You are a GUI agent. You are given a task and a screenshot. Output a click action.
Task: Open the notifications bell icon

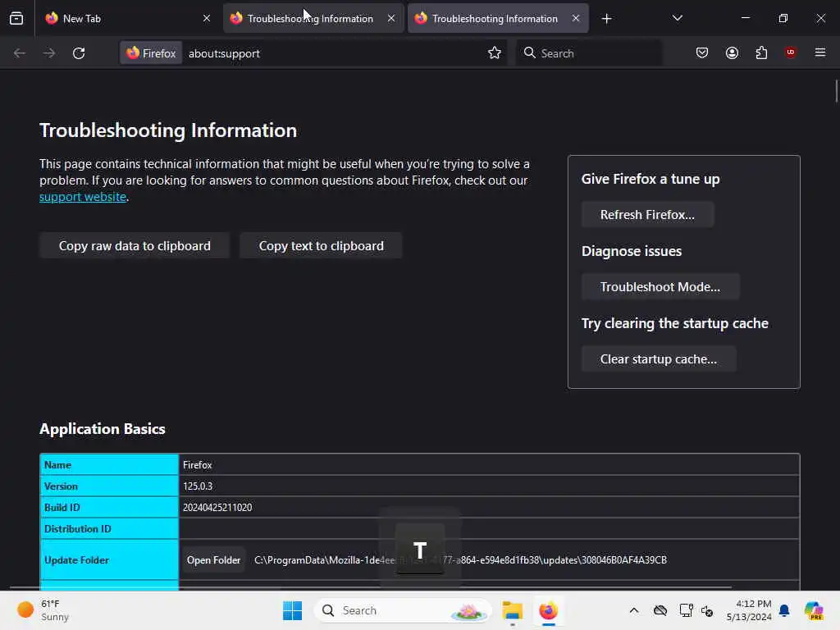pos(784,610)
